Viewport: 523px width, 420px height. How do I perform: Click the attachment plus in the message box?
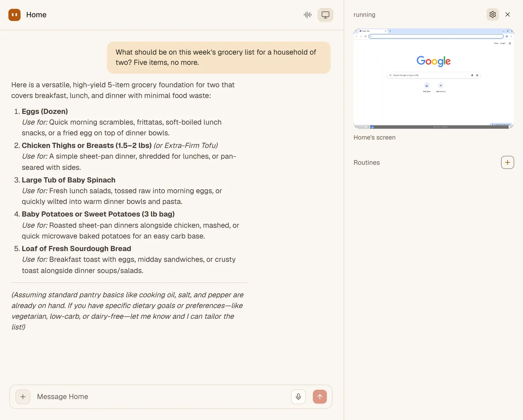(23, 397)
